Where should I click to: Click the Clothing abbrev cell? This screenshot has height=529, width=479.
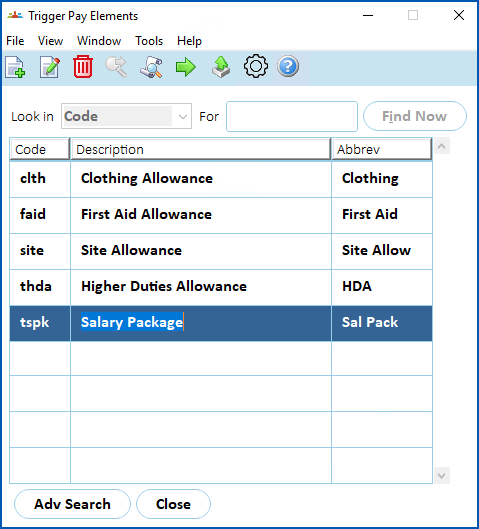382,179
